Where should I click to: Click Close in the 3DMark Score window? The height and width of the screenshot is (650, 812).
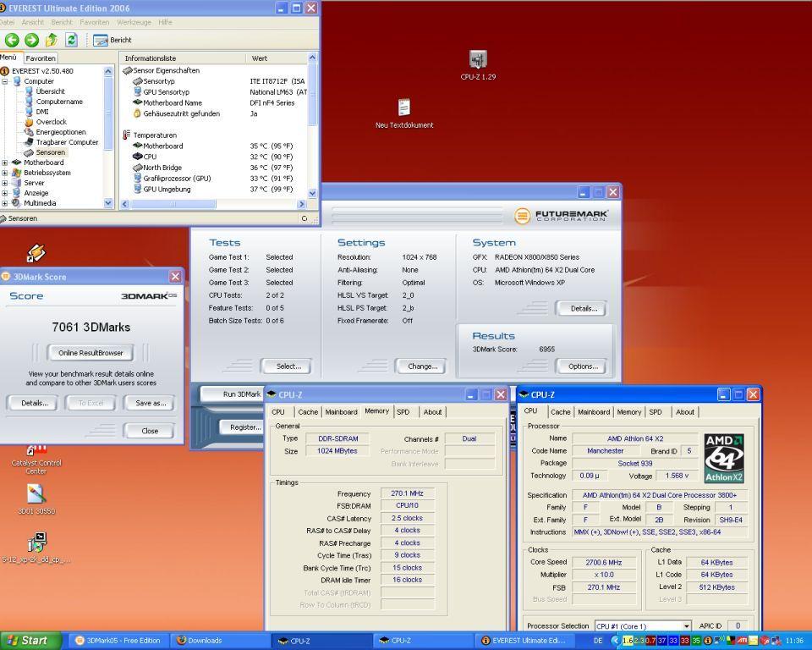click(150, 431)
